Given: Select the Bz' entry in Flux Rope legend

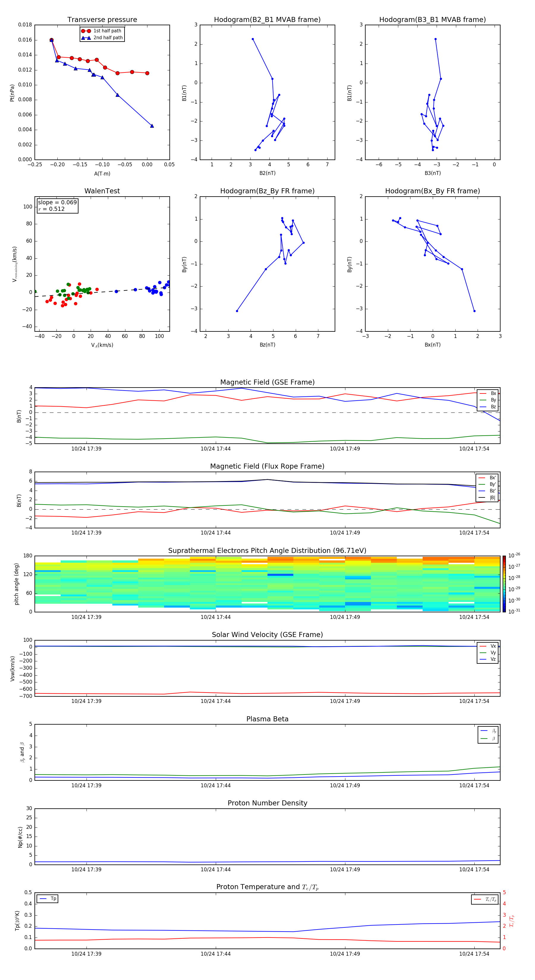Looking at the screenshot, I should pos(487,491).
